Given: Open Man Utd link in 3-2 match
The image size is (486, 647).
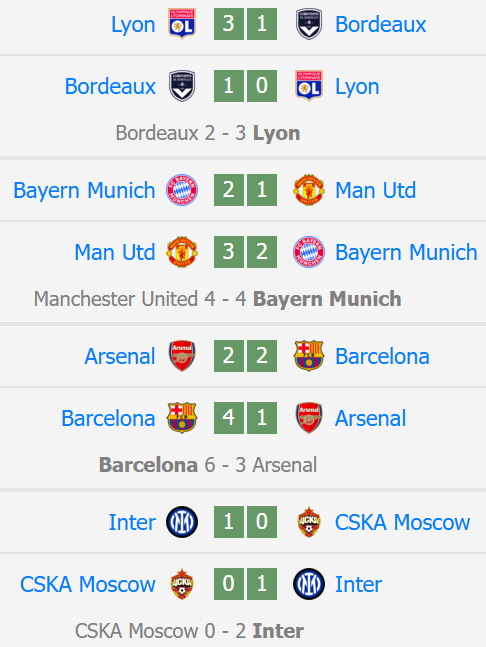Looking at the screenshot, I should [115, 252].
